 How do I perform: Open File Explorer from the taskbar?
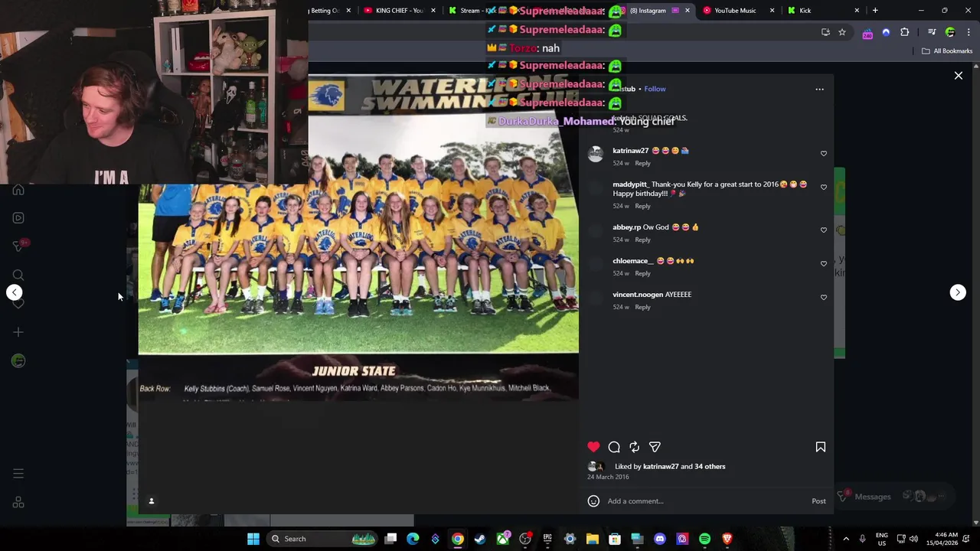pyautogui.click(x=592, y=539)
